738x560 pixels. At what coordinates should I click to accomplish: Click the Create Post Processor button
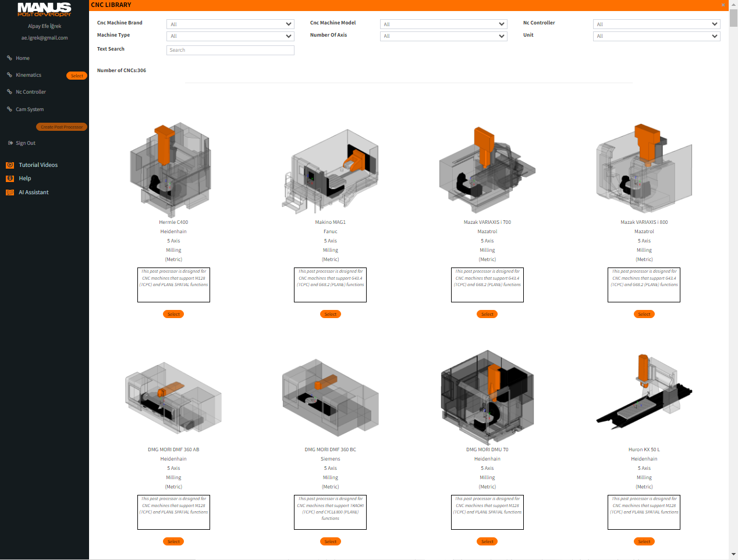(x=62, y=127)
